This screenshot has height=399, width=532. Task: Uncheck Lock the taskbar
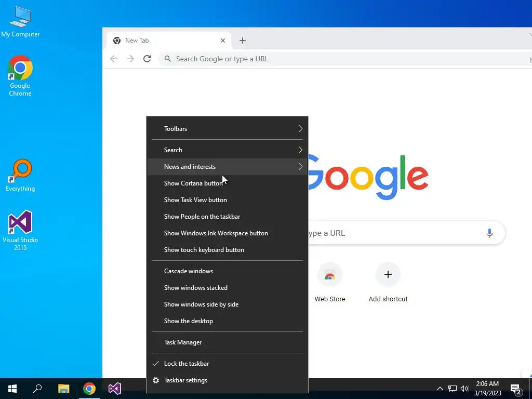pos(227,364)
